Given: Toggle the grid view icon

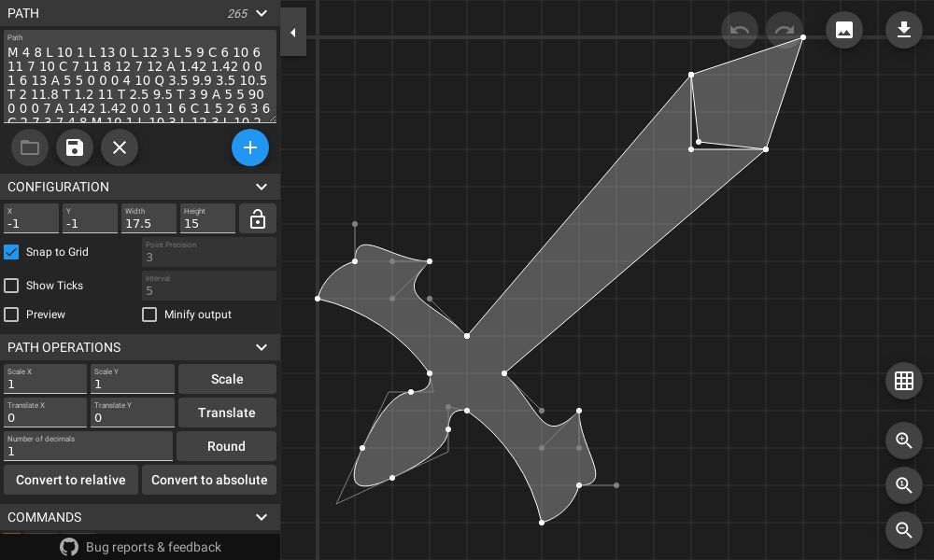Looking at the screenshot, I should pos(903,381).
